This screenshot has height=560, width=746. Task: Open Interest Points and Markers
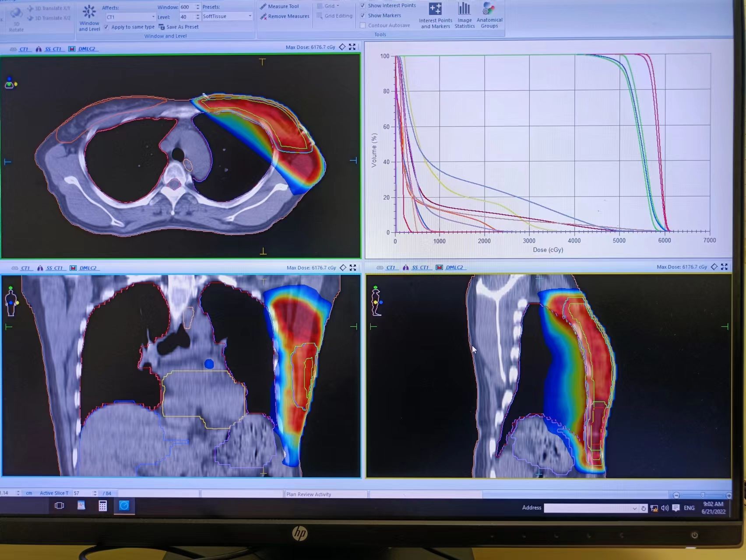[x=435, y=16]
